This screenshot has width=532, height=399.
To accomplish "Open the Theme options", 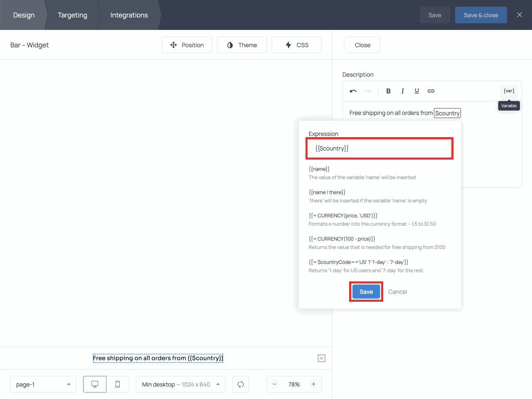I will [242, 45].
